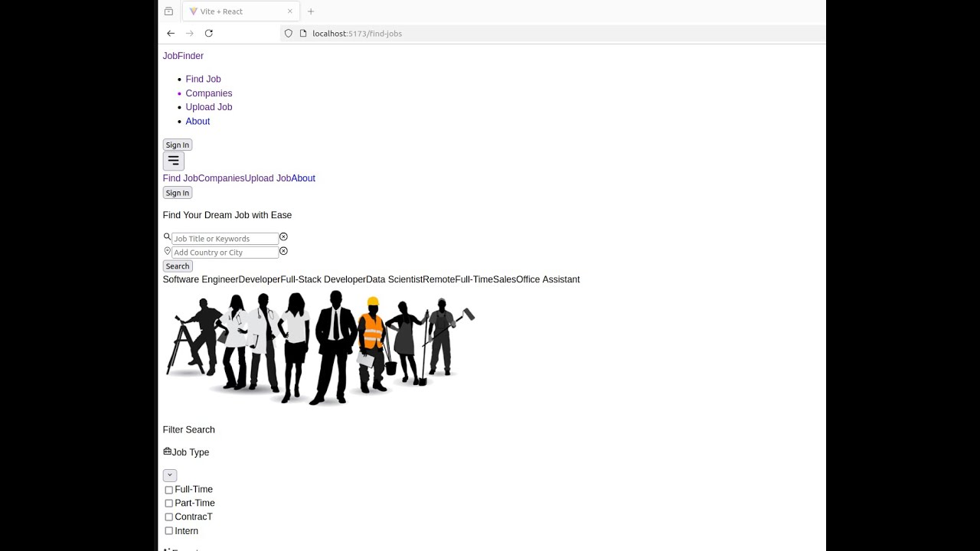This screenshot has height=551, width=980.
Task: Open About in the bulleted nav list
Action: 198,121
